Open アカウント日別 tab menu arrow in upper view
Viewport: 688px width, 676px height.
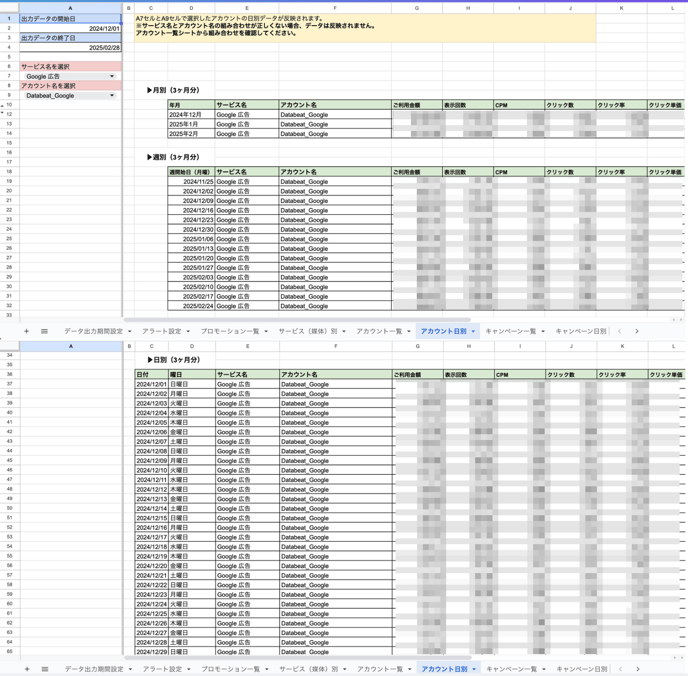[473, 331]
